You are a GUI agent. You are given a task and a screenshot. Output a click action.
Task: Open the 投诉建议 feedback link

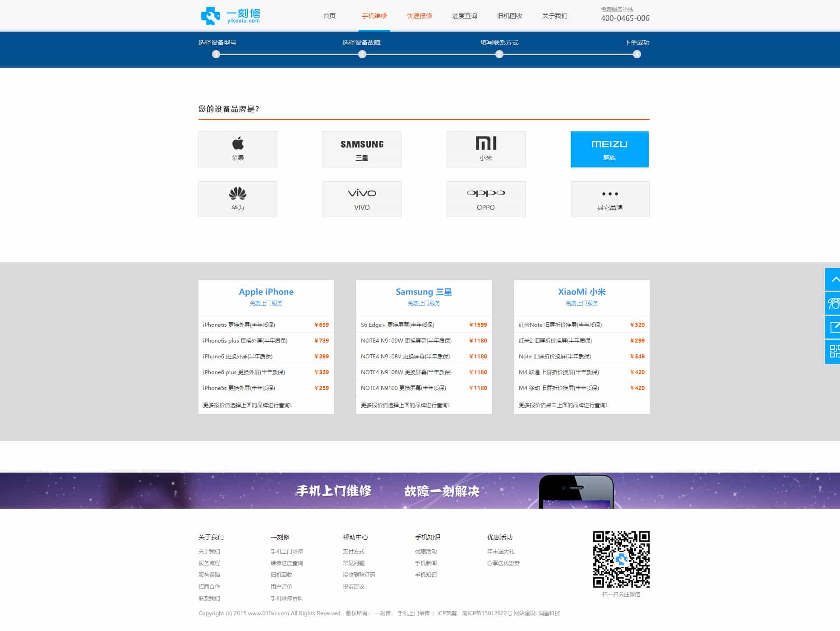tap(353, 587)
